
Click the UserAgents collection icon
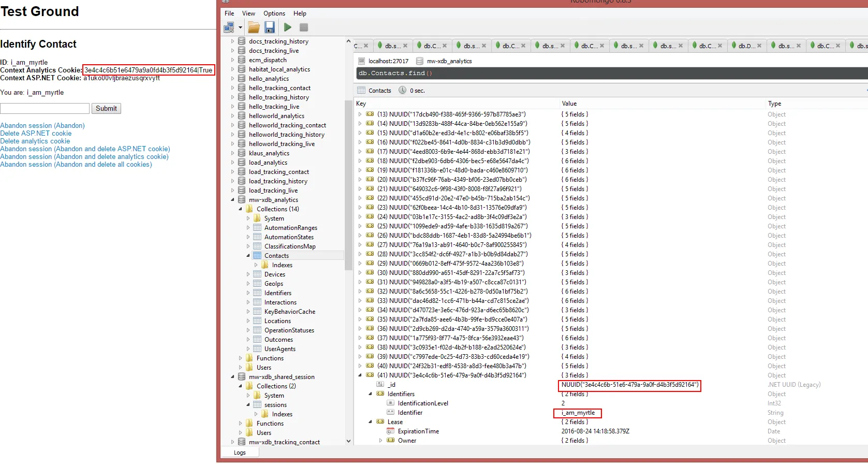(x=257, y=349)
